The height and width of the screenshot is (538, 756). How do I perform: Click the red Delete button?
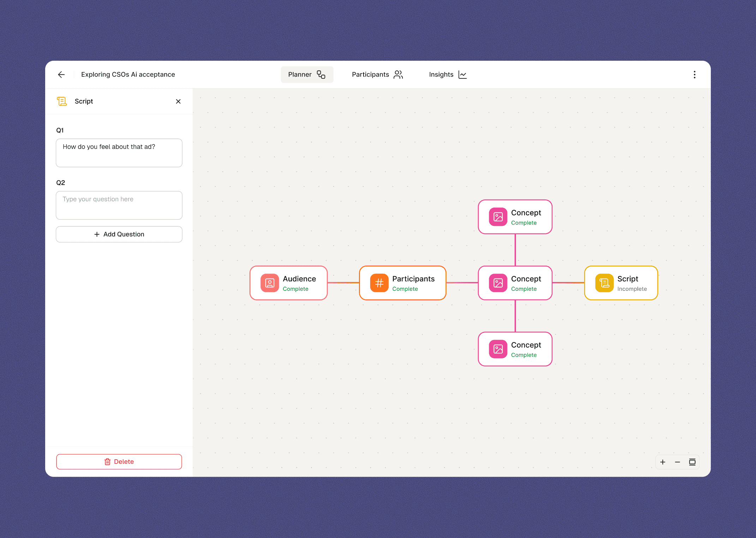(x=119, y=462)
